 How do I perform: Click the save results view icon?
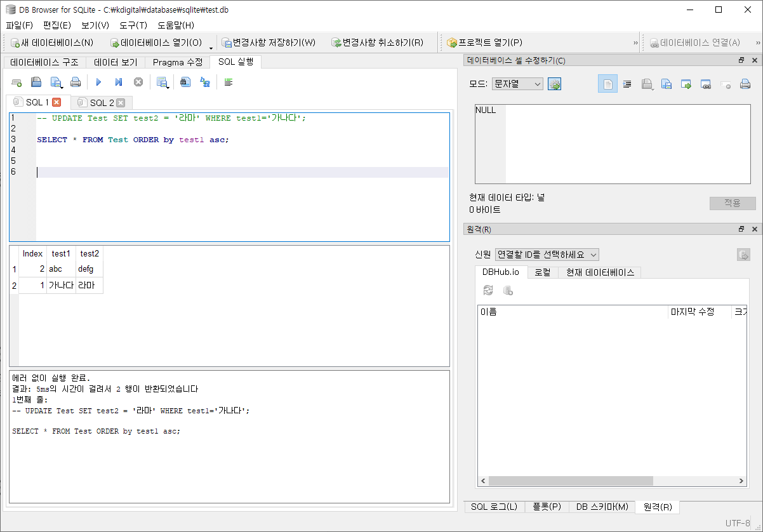pos(163,82)
